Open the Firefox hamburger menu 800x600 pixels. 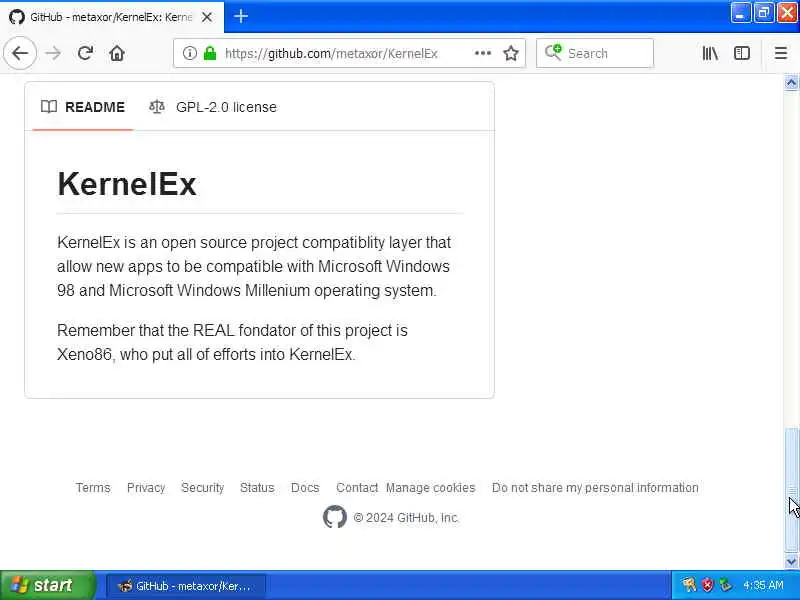click(x=781, y=53)
